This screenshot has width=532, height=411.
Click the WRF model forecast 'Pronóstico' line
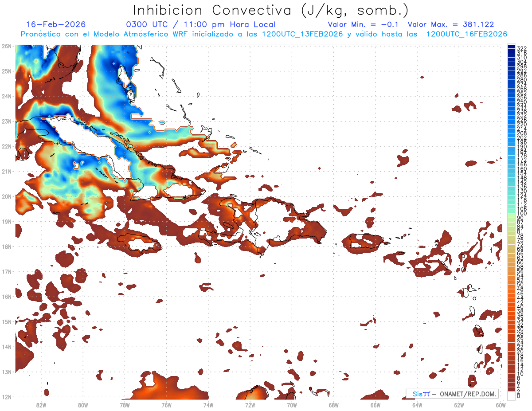coord(264,34)
